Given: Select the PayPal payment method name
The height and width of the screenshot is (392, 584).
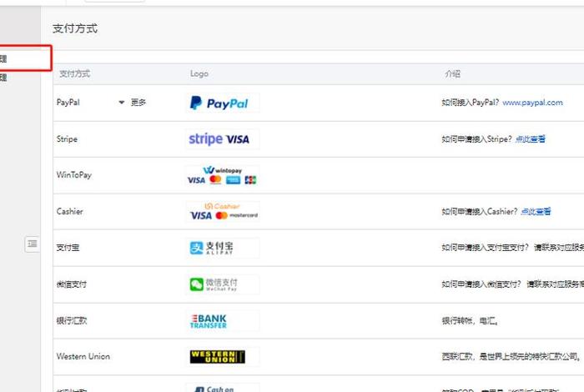Looking at the screenshot, I should tap(68, 103).
